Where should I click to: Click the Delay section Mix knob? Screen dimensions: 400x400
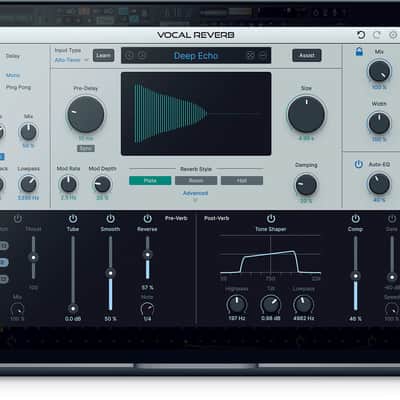tap(28, 132)
